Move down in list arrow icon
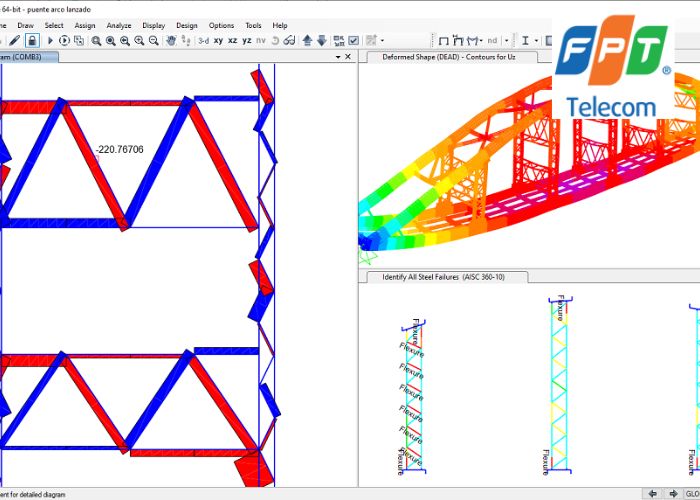Viewport: 700px width, 500px height. click(x=321, y=41)
